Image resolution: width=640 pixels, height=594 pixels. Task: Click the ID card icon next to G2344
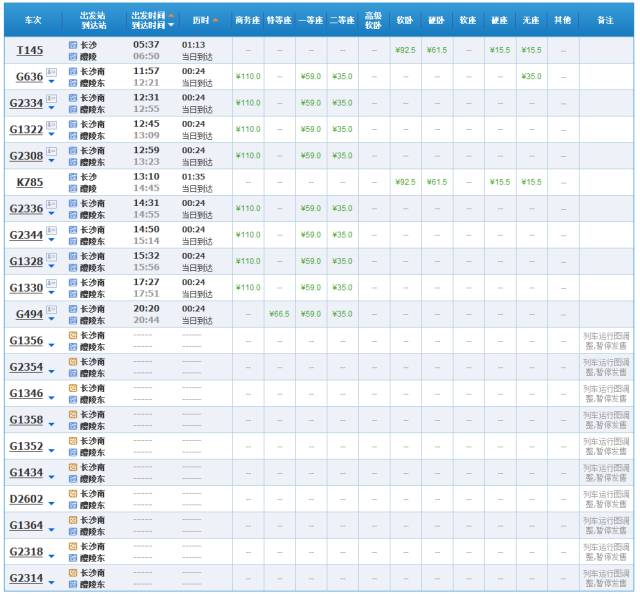(x=51, y=230)
